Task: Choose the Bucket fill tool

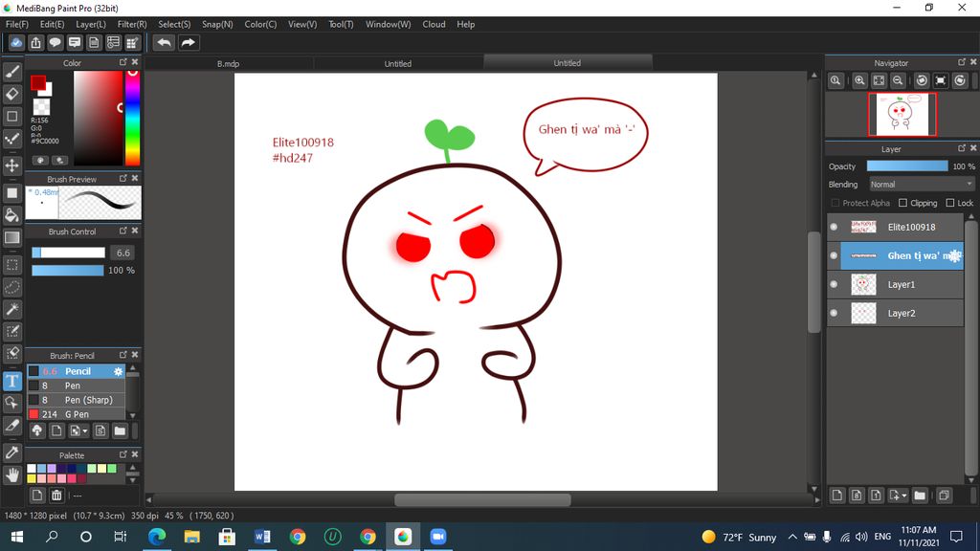Action: pyautogui.click(x=12, y=215)
